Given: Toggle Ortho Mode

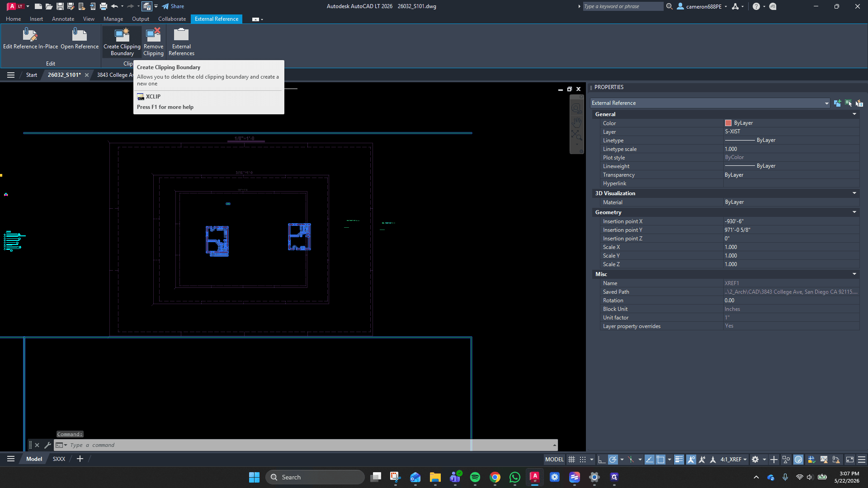Looking at the screenshot, I should pos(602,460).
